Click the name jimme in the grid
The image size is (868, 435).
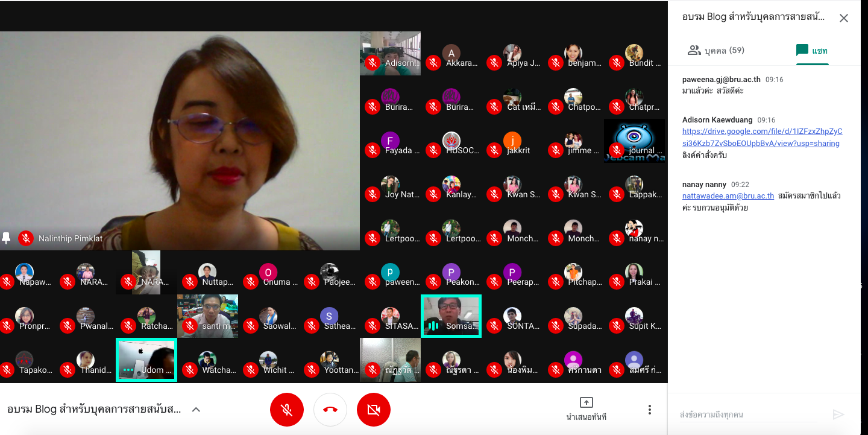point(583,151)
